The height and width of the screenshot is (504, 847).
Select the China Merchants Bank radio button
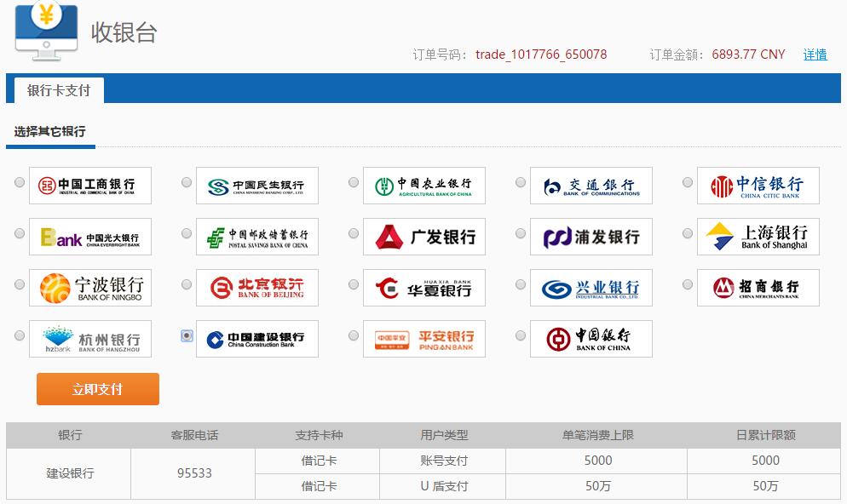pos(688,284)
